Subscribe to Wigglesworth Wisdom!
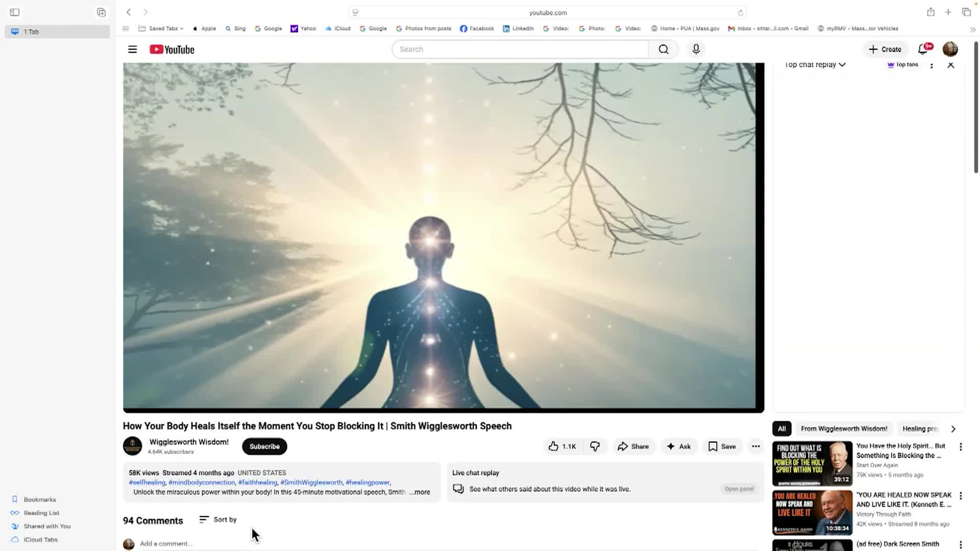 [264, 446]
